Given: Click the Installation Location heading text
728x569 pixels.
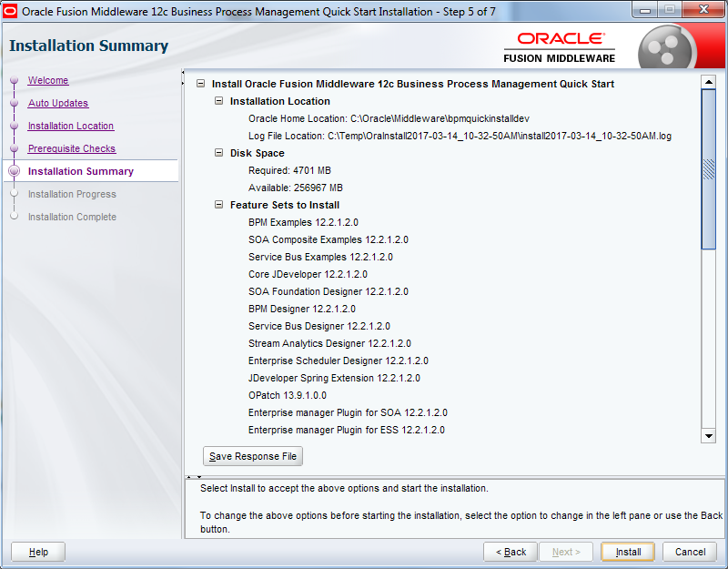Looking at the screenshot, I should pyautogui.click(x=280, y=101).
